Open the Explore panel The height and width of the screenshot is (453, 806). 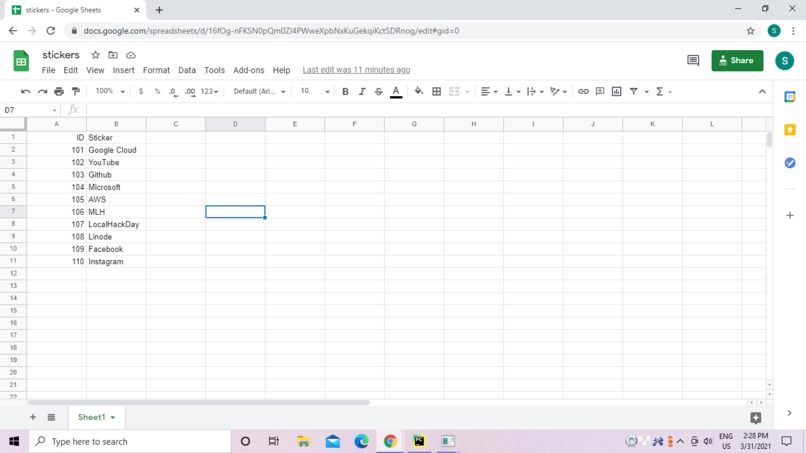click(x=755, y=418)
